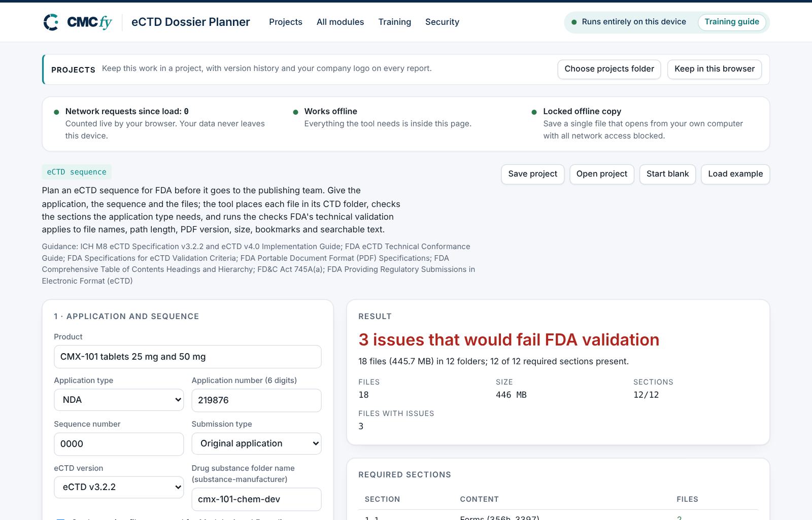Open the Training guide
This screenshot has height=520, width=812.
click(731, 22)
